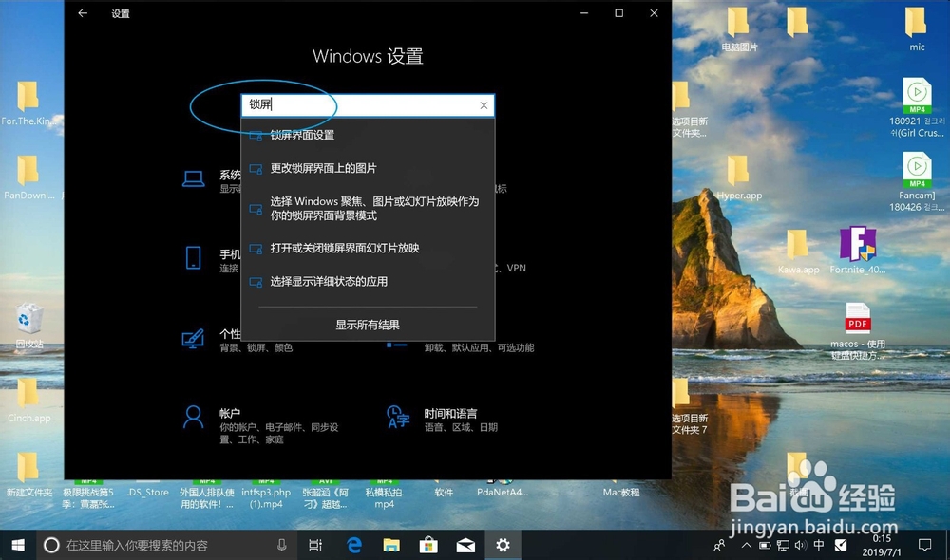Open the notification center icon
The width and height of the screenshot is (950, 560).
(925, 546)
